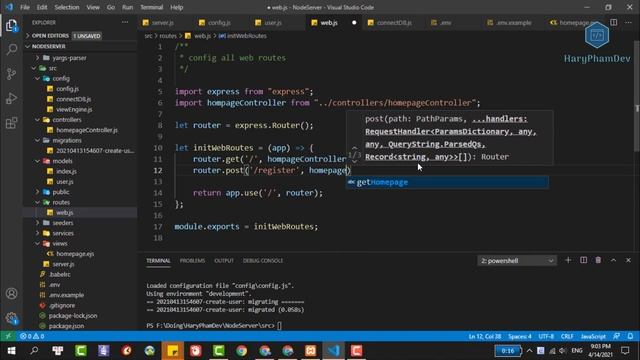The width and height of the screenshot is (640, 360).
Task: Click errors and warnings status indicator
Action: tap(32, 336)
